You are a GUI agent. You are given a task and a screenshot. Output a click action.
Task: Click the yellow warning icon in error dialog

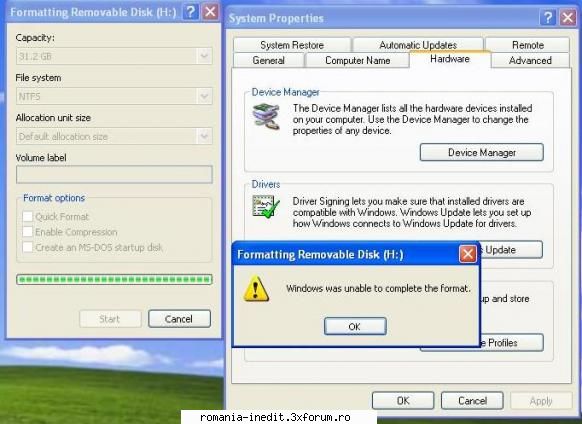point(256,288)
